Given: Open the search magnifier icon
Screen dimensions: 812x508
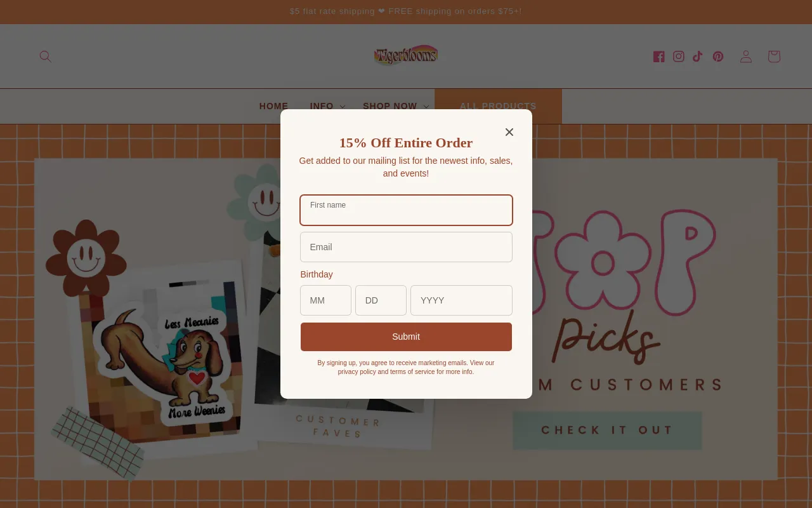Looking at the screenshot, I should pos(45,57).
